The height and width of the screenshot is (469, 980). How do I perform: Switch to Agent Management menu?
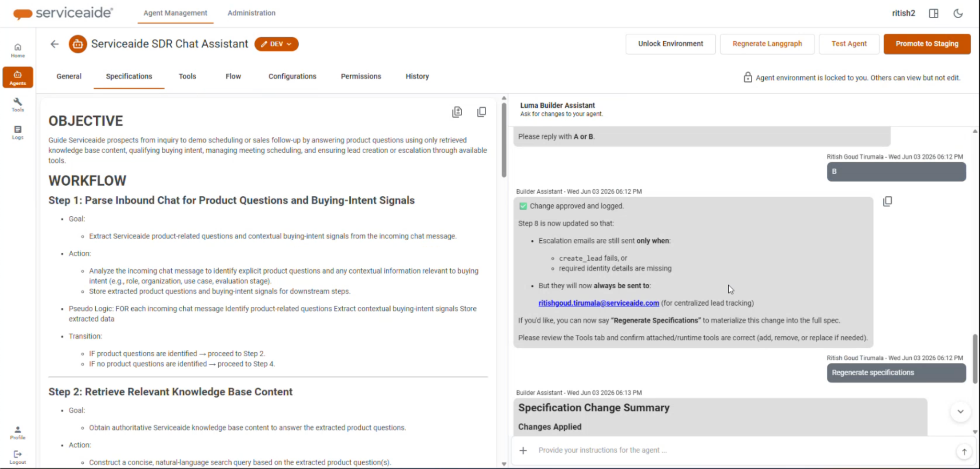pyautogui.click(x=175, y=13)
